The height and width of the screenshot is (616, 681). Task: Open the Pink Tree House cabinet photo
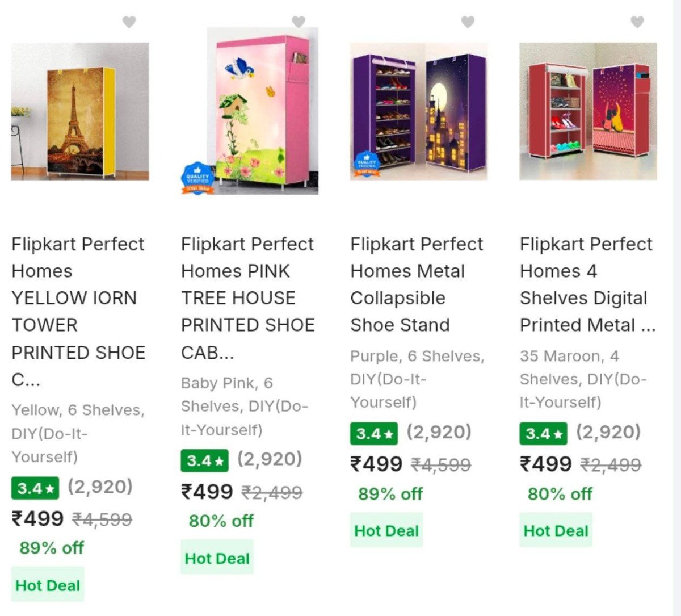pos(262,111)
